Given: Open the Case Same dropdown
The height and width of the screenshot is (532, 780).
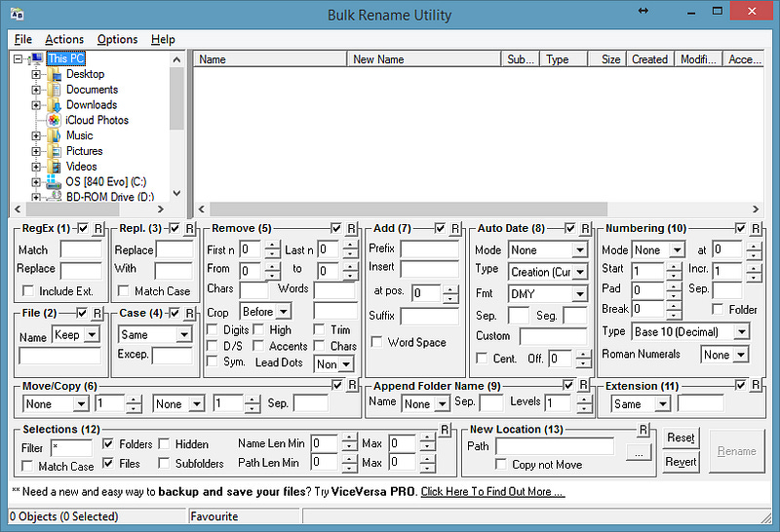Looking at the screenshot, I should tap(184, 334).
